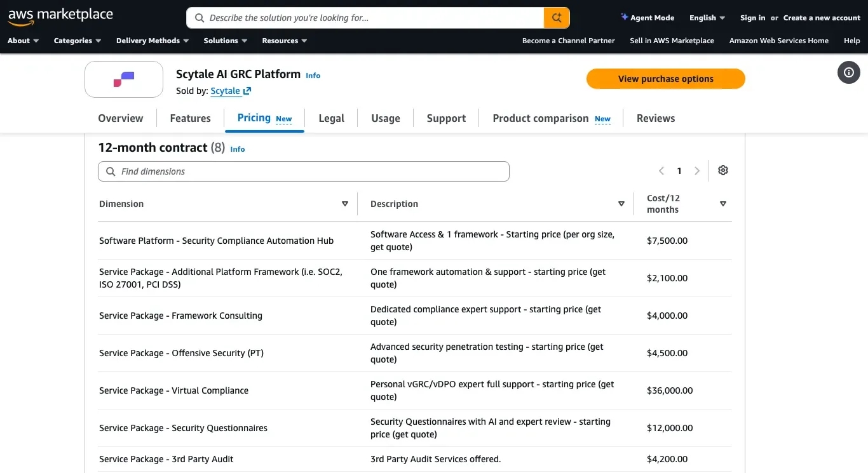
Task: Open the Legal tab
Action: pos(331,118)
